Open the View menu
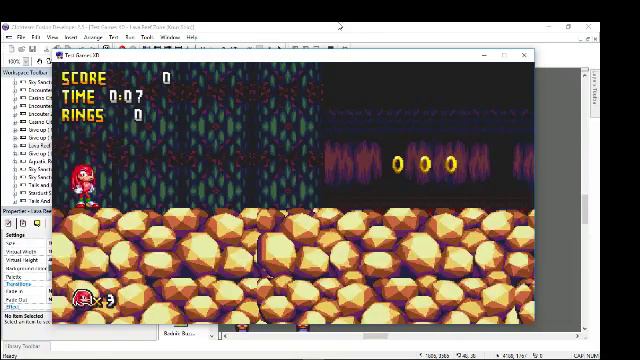This screenshot has width=640, height=360. coord(52,37)
